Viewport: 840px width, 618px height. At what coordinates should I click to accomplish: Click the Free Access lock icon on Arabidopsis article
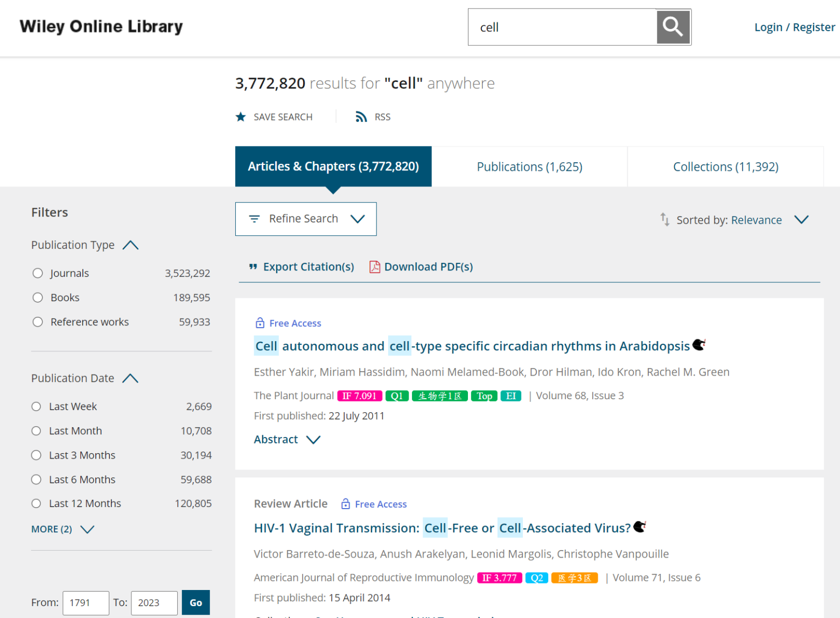coord(259,323)
